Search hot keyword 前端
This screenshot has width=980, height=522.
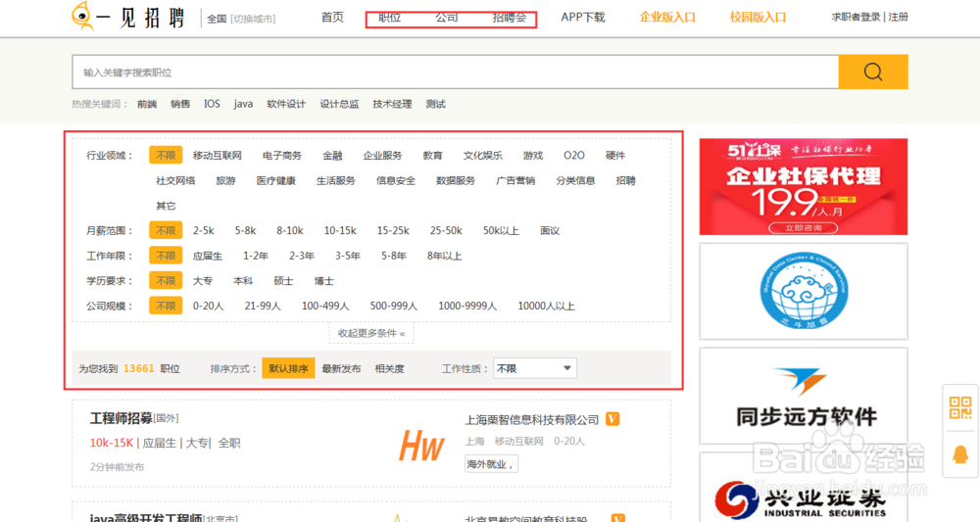pyautogui.click(x=147, y=104)
